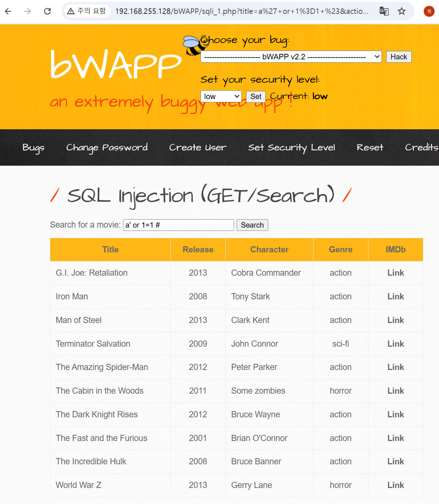Click the 'sci-fi' genre cell
Viewport: 439px width, 504px height.
point(341,344)
